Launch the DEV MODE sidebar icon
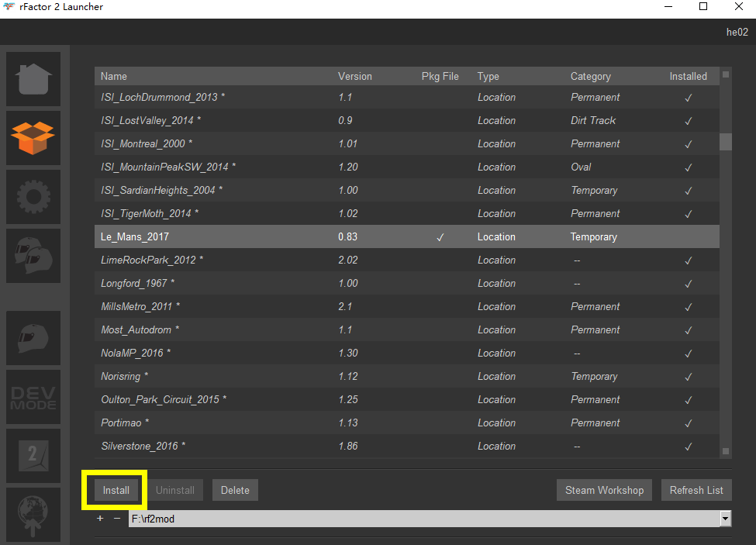The width and height of the screenshot is (756, 545). click(x=33, y=397)
